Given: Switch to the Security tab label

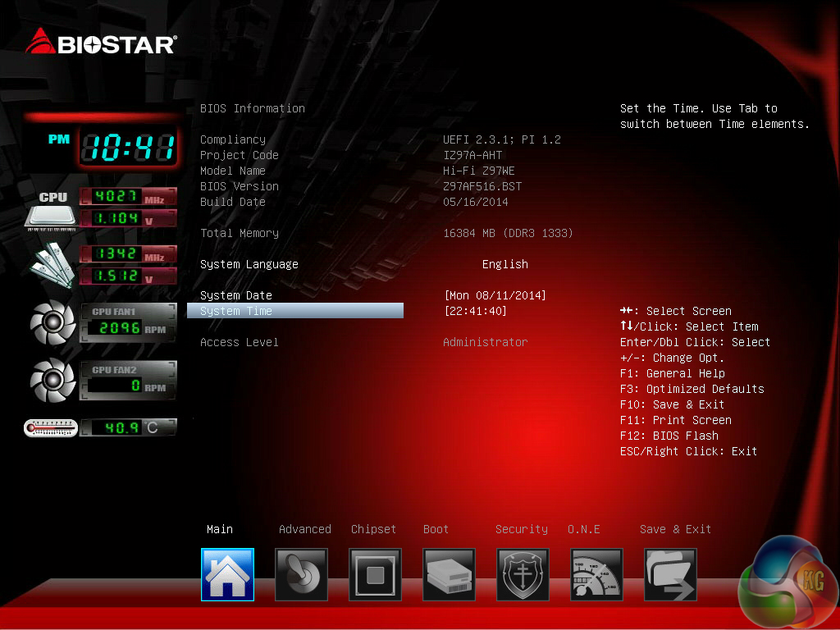Looking at the screenshot, I should coord(521,529).
